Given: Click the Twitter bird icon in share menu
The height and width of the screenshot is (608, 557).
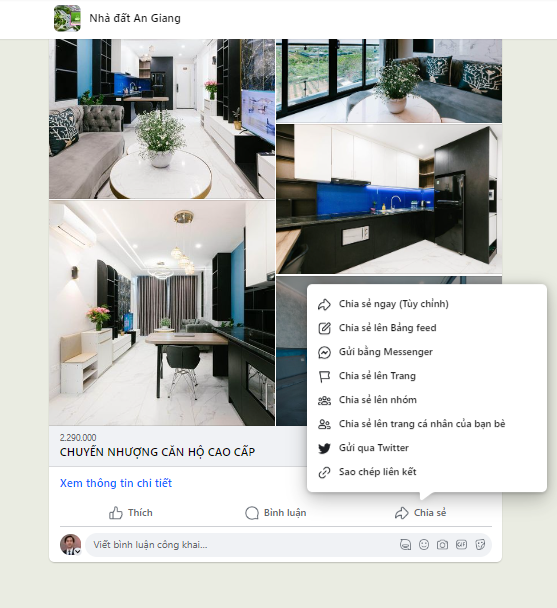Looking at the screenshot, I should pos(324,448).
